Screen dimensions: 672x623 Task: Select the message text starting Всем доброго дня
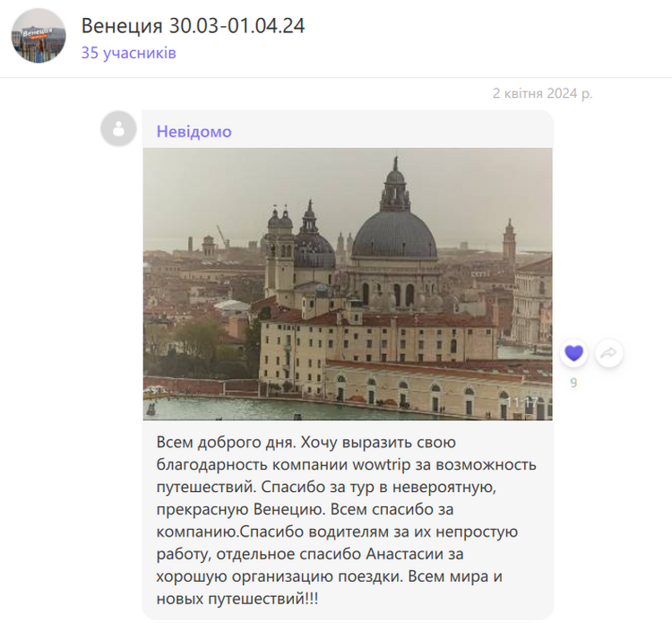coord(346,520)
